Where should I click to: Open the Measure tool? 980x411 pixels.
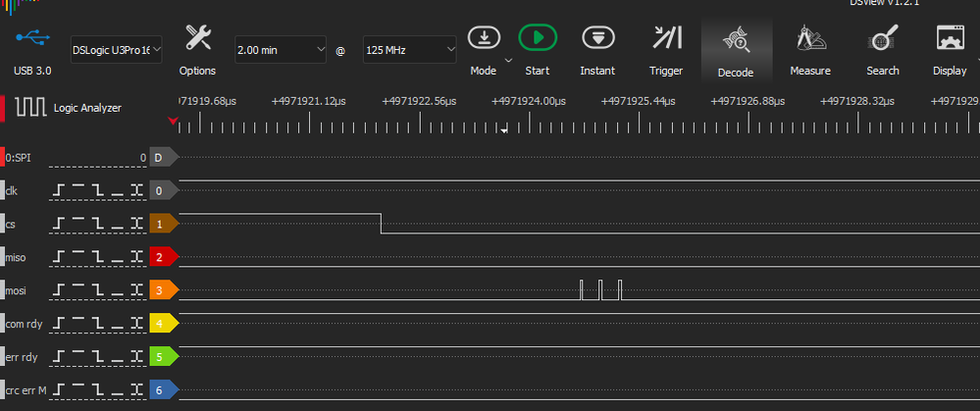(810, 38)
